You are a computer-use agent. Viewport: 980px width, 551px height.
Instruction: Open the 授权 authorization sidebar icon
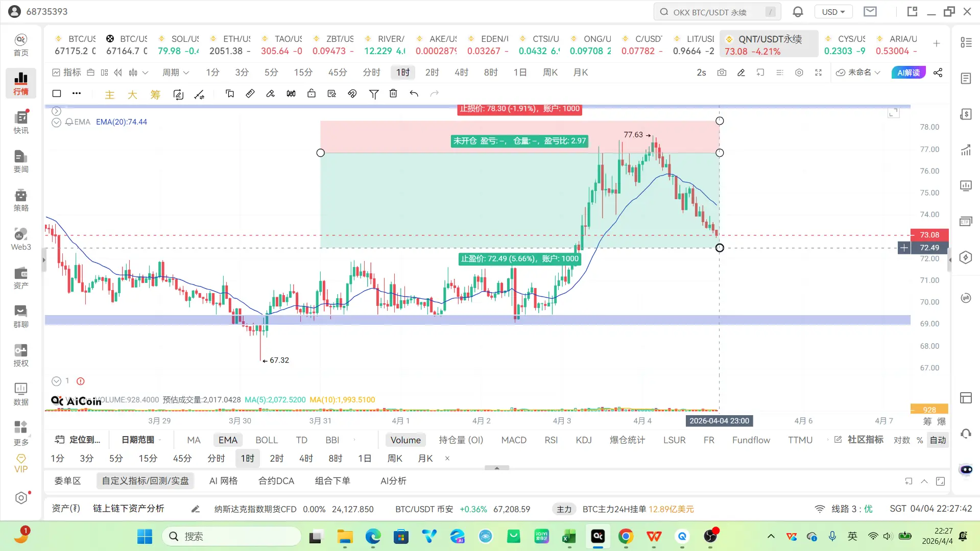tap(21, 355)
